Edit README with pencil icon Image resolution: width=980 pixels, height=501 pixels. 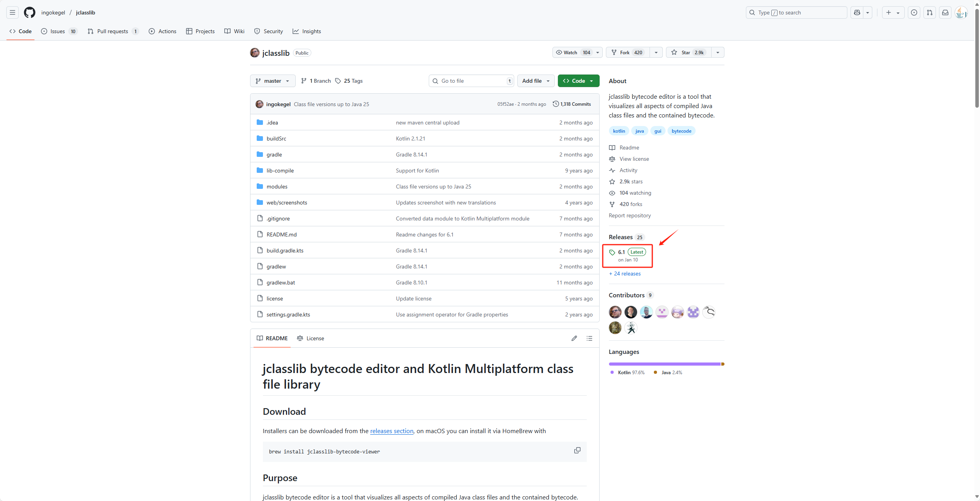(574, 338)
